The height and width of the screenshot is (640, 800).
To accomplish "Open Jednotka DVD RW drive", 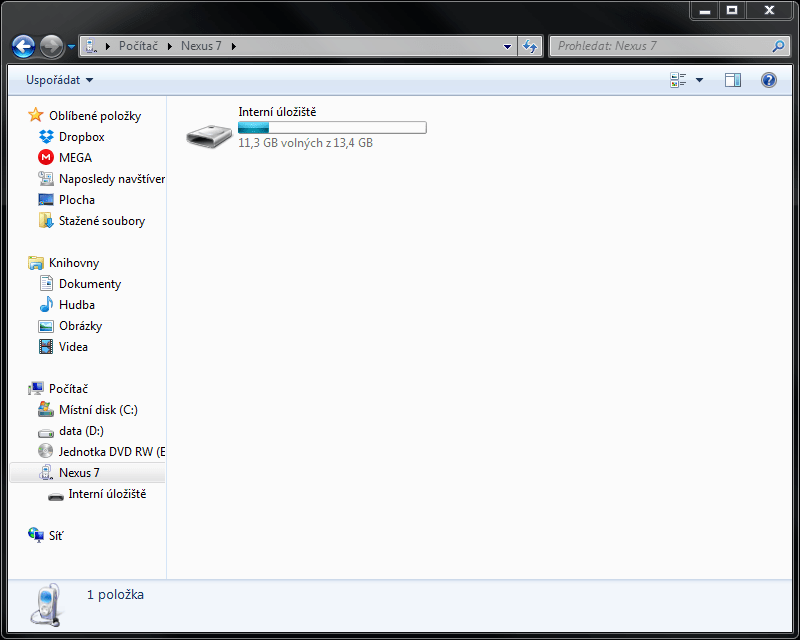I will point(112,452).
